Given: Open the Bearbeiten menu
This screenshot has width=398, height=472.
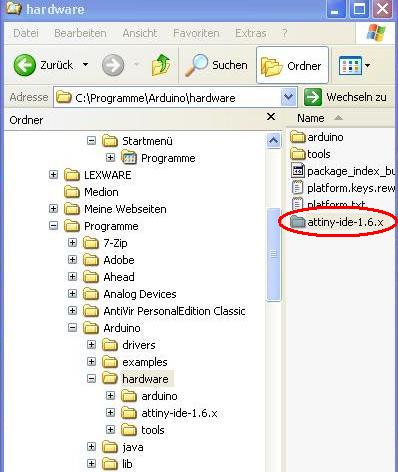Looking at the screenshot, I should click(x=80, y=33).
